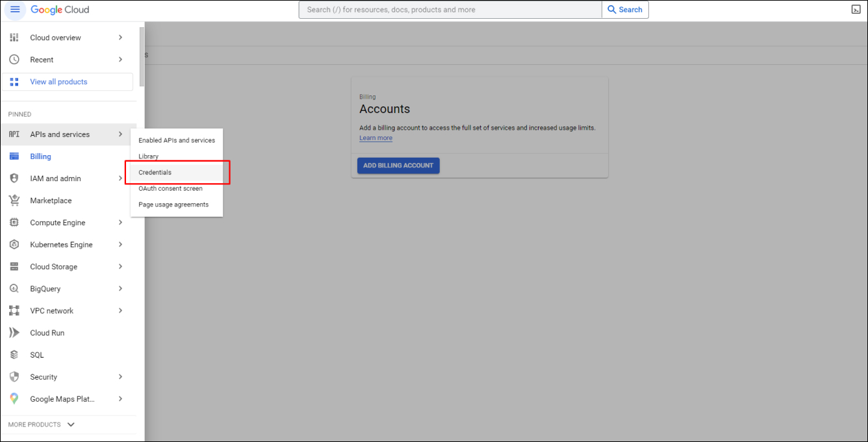Click the Google Maps Platform pin icon
Image resolution: width=868 pixels, height=442 pixels.
[x=14, y=399]
